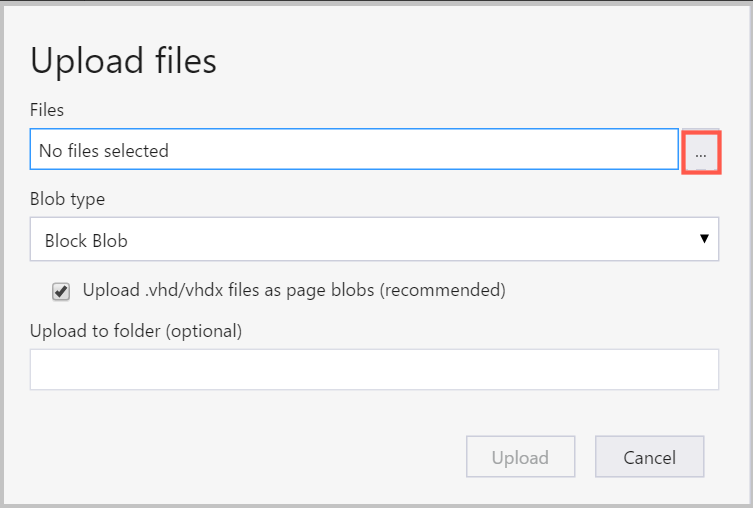Place cursor in the Files text box
This screenshot has width=753, height=508.
[354, 151]
